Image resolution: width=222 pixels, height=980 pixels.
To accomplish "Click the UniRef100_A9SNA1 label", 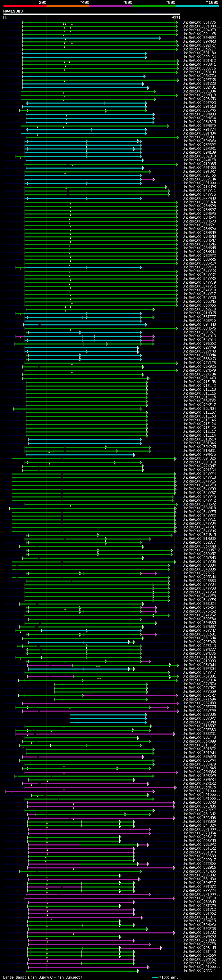I will (x=199, y=137).
